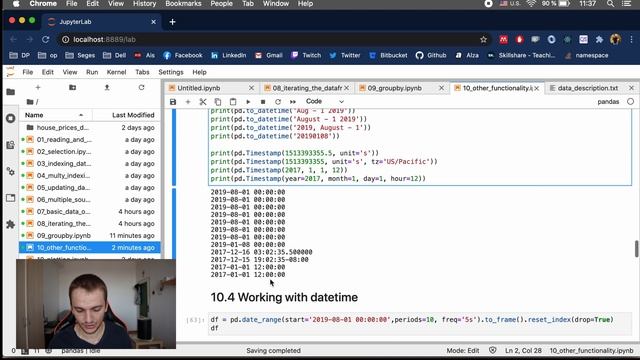Open 02_selection.ipynb in file list
The width and height of the screenshot is (640, 360).
90,151
